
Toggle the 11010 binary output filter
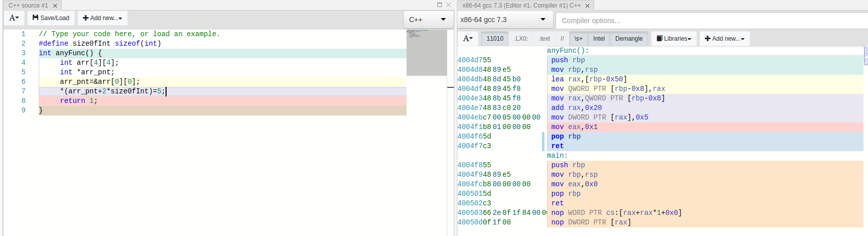[495, 39]
